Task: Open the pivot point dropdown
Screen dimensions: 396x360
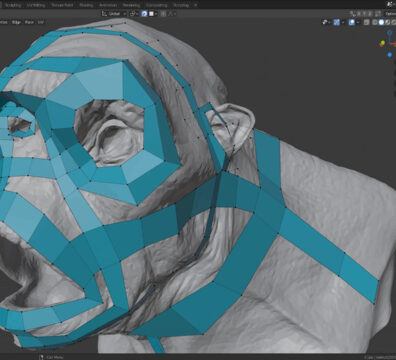Action: click(134, 14)
